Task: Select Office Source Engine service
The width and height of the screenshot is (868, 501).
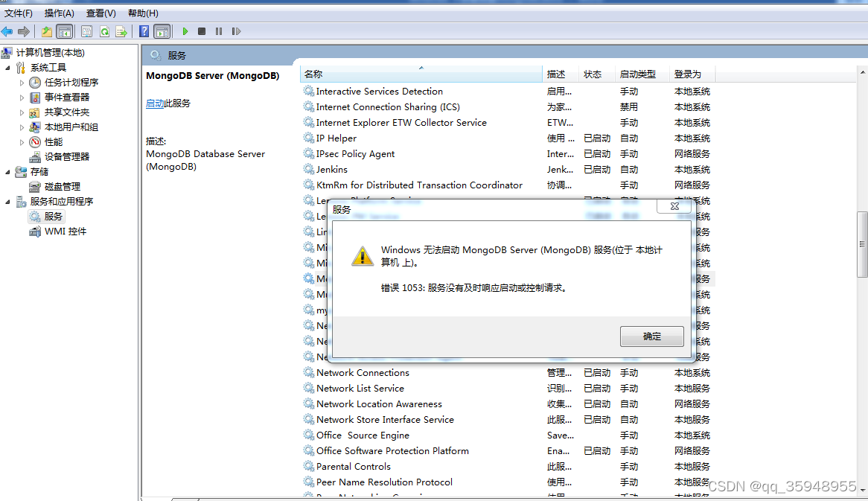Action: [507, 435]
